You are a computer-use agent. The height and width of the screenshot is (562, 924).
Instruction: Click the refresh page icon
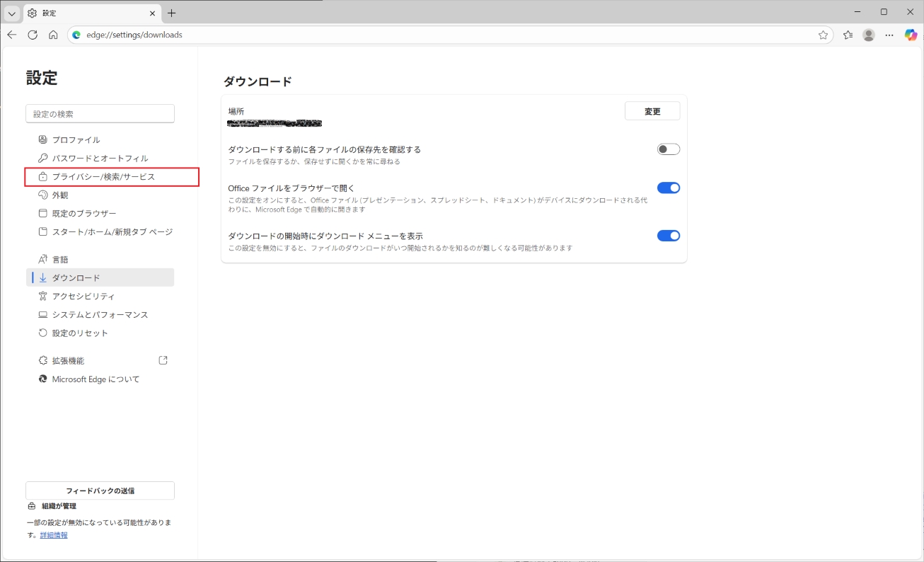33,35
